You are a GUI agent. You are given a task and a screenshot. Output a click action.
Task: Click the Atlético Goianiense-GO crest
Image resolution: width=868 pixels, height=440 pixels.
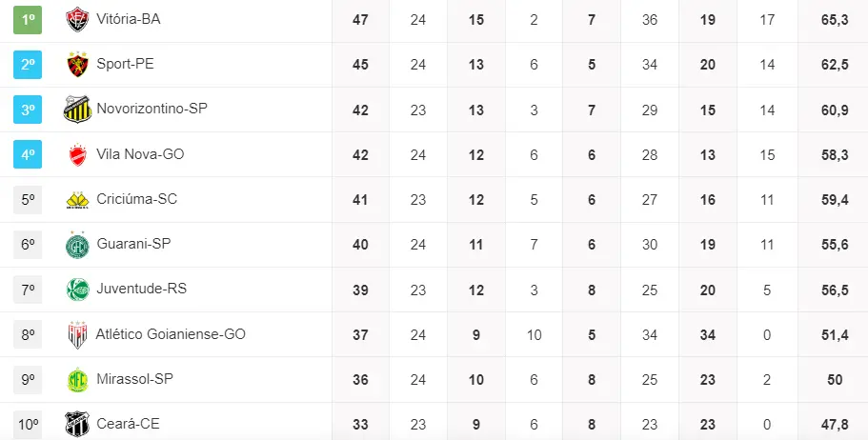click(76, 334)
